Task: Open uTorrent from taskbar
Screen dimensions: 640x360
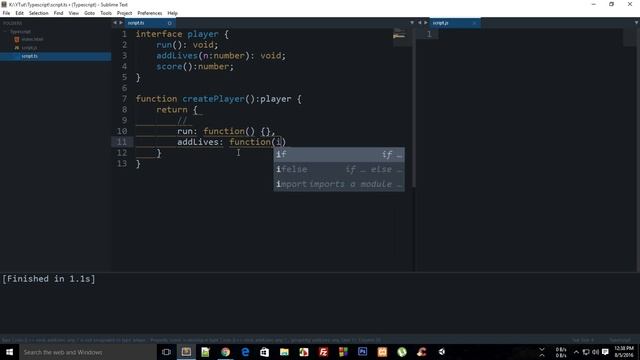Action: coord(402,352)
